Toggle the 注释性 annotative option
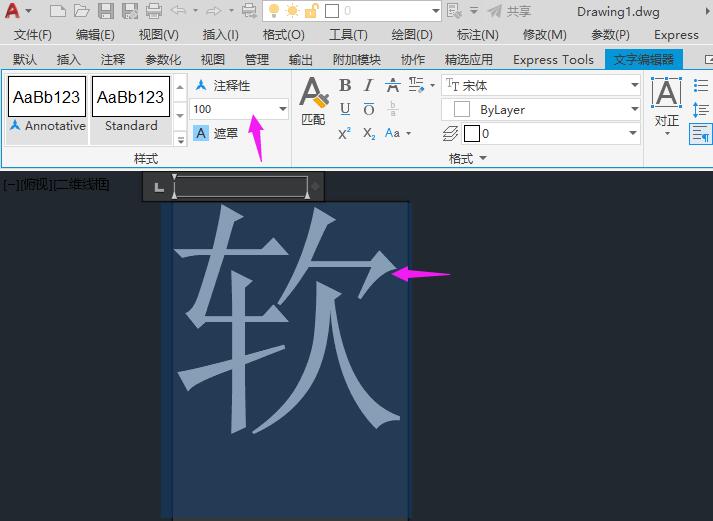 coord(223,85)
